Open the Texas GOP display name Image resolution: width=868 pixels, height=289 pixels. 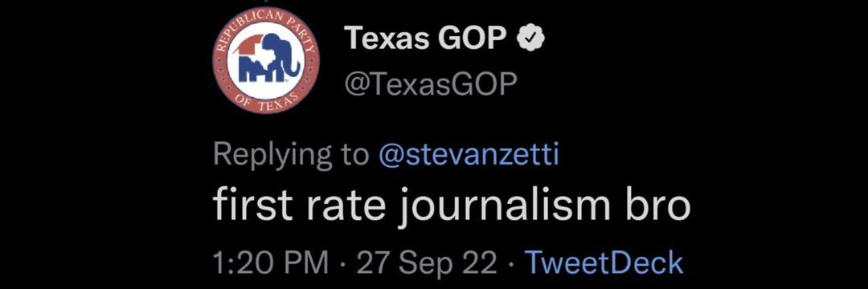click(x=426, y=39)
